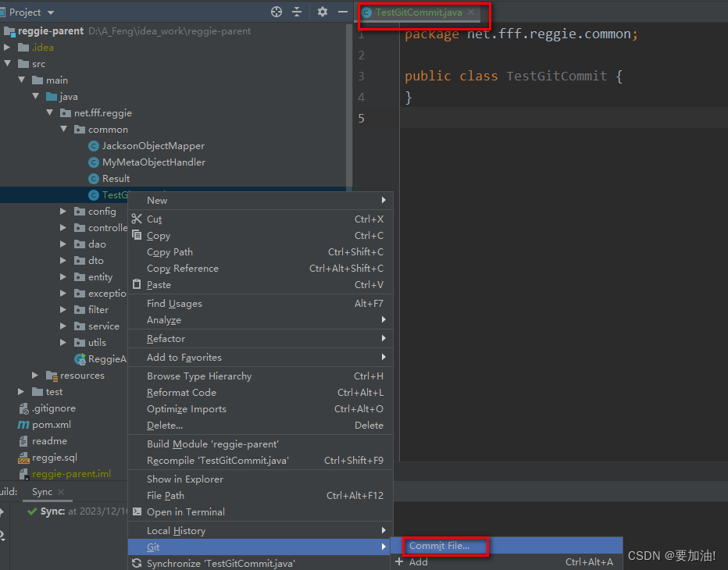Choose Browse Type Hierarchy
The image size is (728, 570).
point(260,376)
